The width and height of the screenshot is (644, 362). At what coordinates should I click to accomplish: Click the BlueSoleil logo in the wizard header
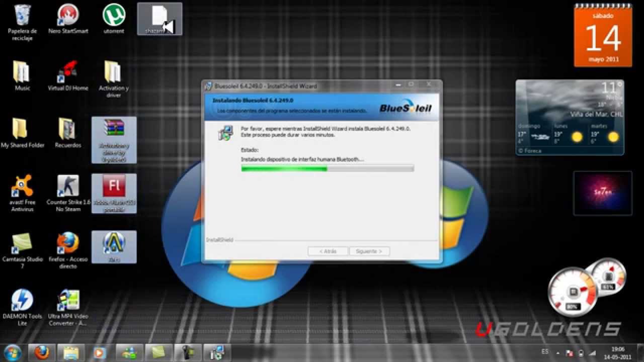(406, 107)
